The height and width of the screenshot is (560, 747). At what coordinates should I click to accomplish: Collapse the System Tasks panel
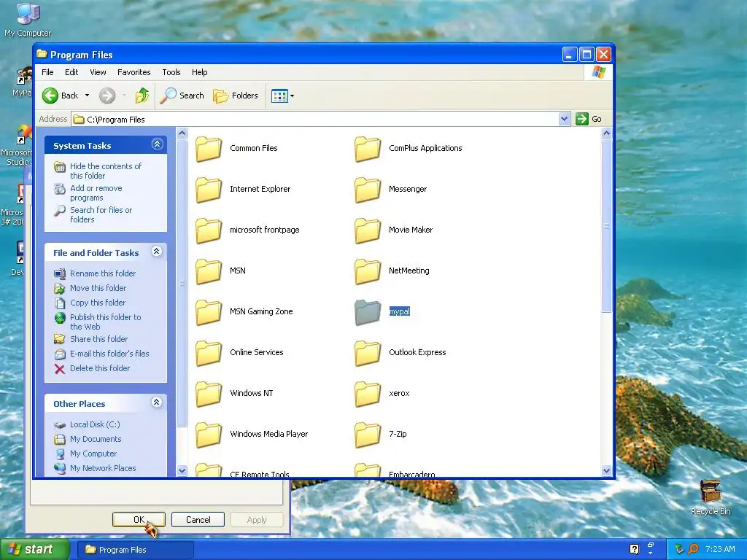pyautogui.click(x=158, y=144)
